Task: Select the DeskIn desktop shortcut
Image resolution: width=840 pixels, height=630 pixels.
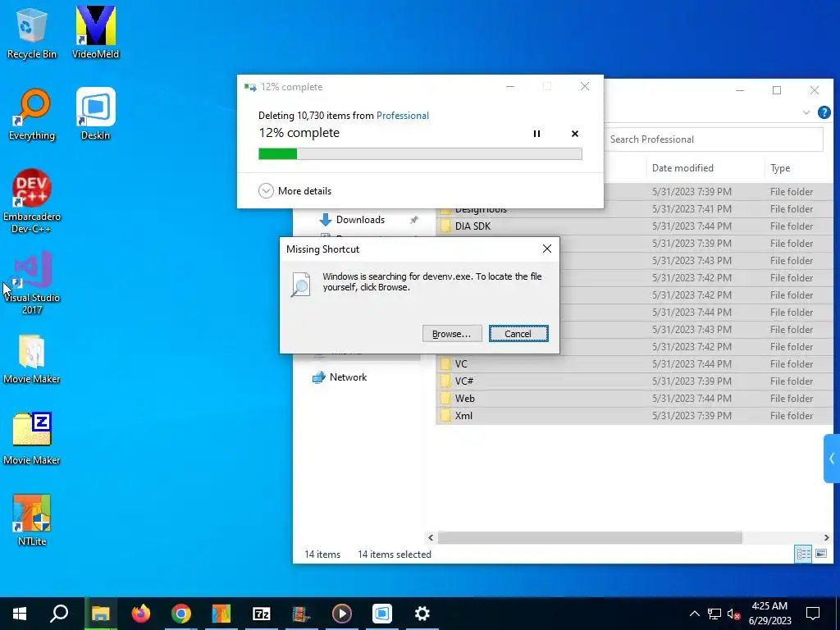Action: click(x=95, y=114)
